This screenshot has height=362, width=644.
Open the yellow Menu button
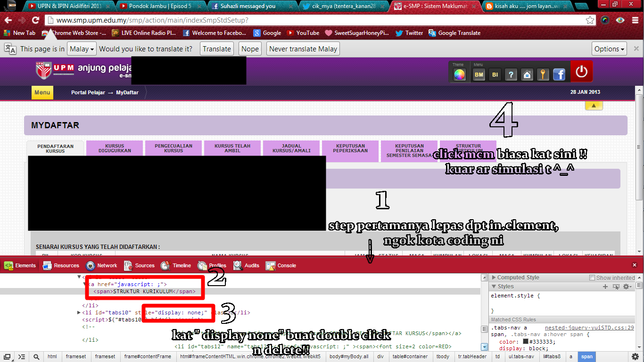[42, 92]
